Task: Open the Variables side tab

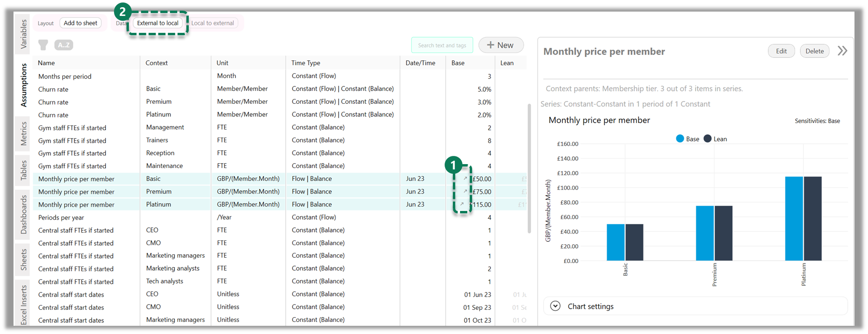Action: click(x=24, y=34)
